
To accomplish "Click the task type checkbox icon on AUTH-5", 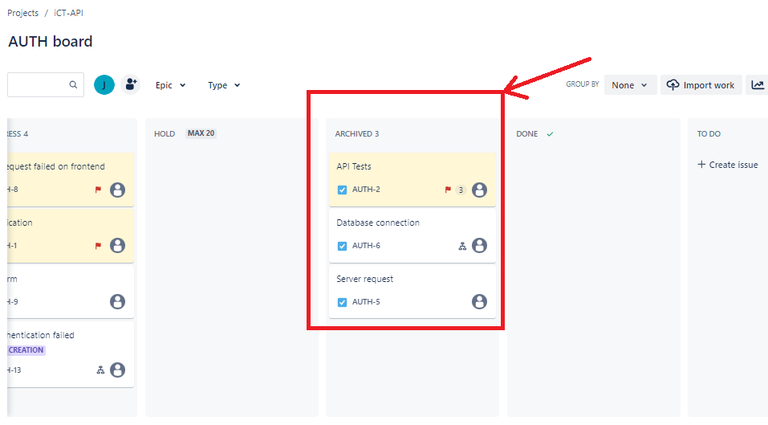I will coord(342,302).
